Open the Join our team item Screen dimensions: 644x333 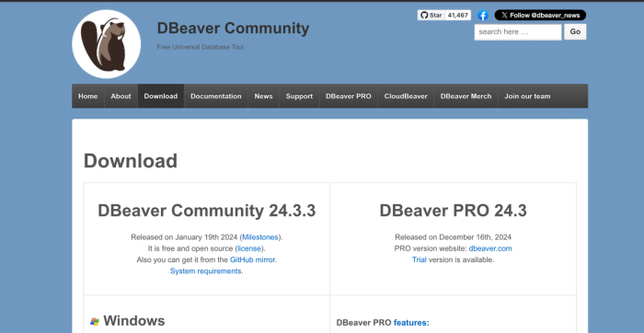coord(527,96)
